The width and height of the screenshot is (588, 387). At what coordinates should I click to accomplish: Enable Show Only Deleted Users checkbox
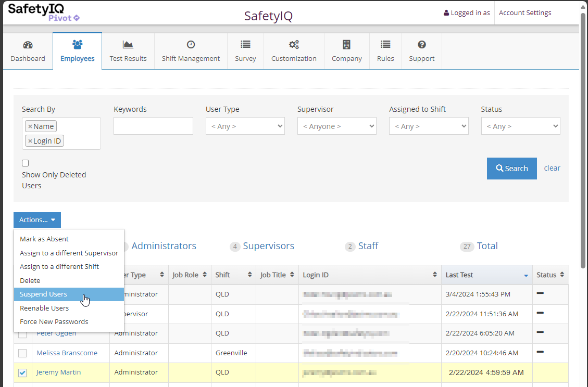click(25, 163)
